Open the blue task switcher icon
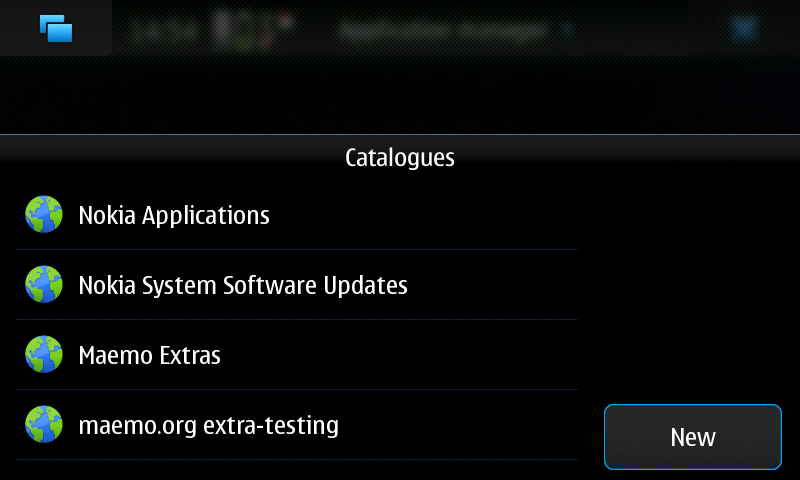 [56, 28]
